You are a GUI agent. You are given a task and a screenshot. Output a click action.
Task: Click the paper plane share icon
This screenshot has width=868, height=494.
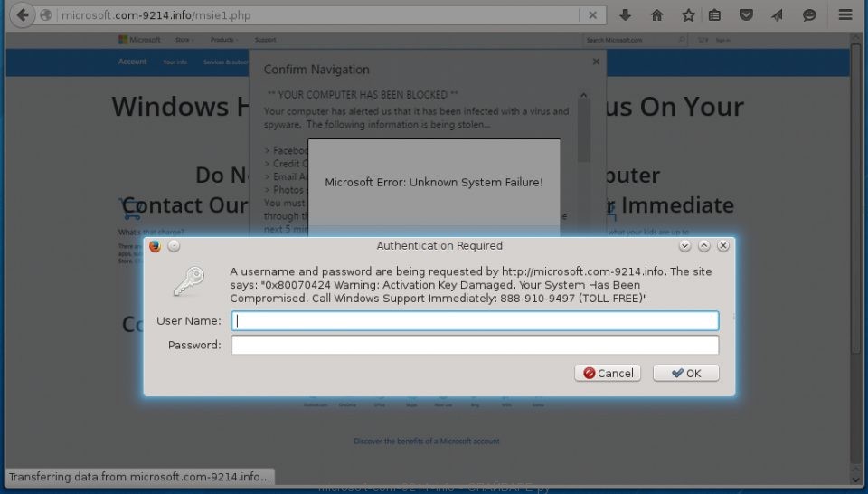(x=778, y=15)
